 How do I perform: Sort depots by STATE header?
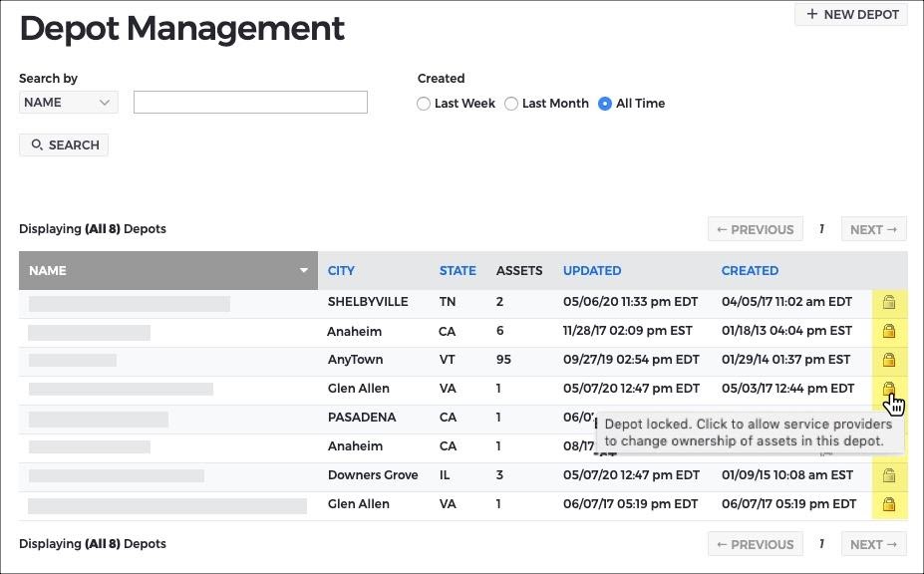[458, 270]
